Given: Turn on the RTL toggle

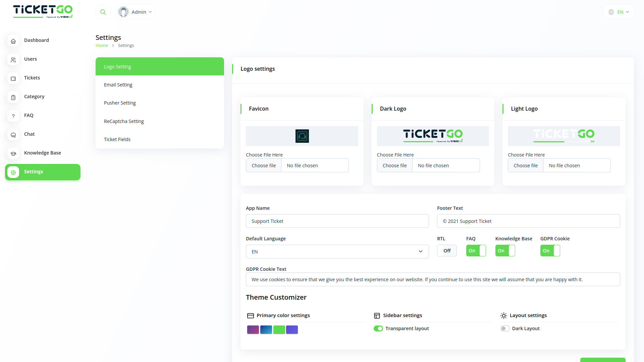Looking at the screenshot, I should 446,251.
